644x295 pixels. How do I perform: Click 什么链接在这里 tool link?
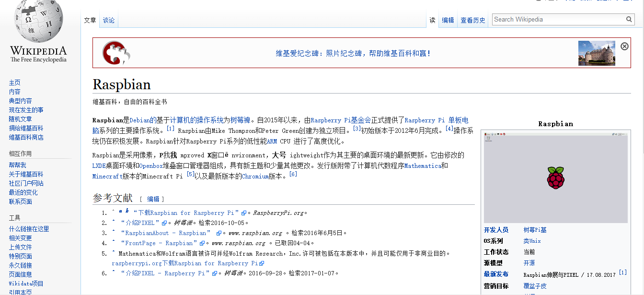(29, 229)
